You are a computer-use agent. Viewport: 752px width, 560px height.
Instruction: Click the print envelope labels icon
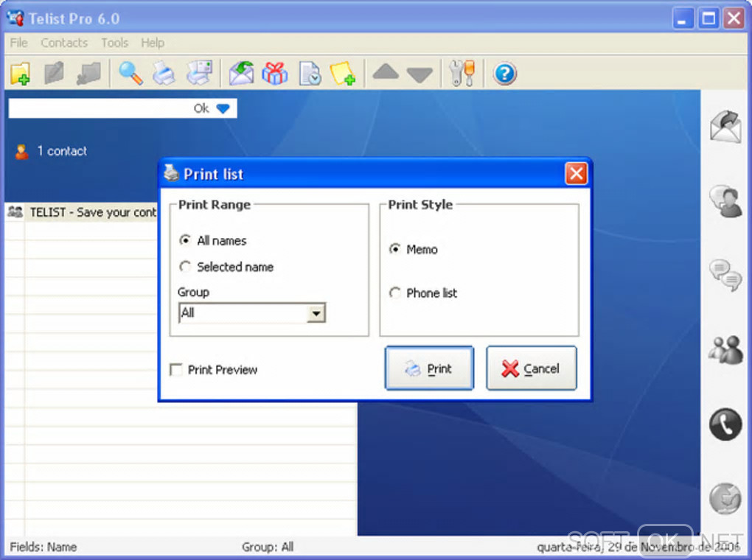point(200,74)
